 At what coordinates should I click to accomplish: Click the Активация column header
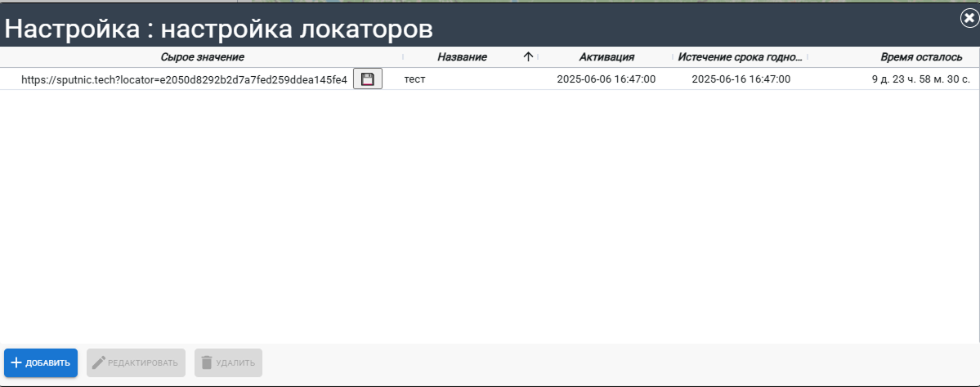[x=606, y=57]
